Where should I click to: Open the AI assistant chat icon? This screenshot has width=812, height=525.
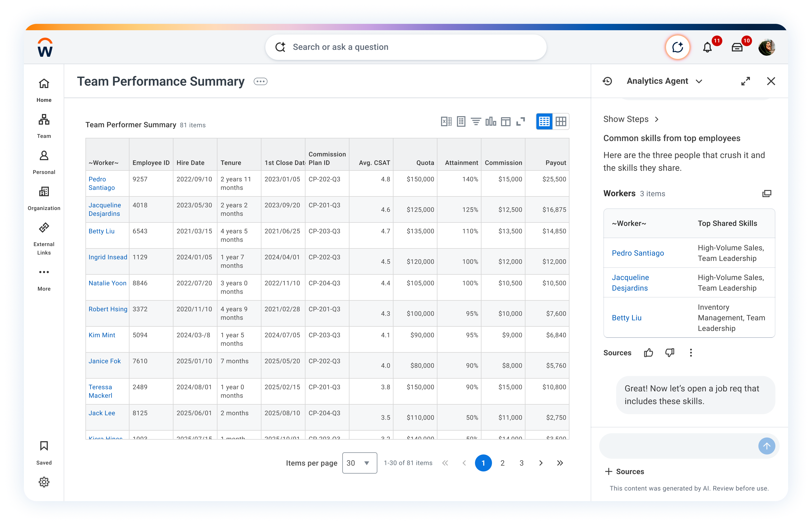(x=677, y=47)
